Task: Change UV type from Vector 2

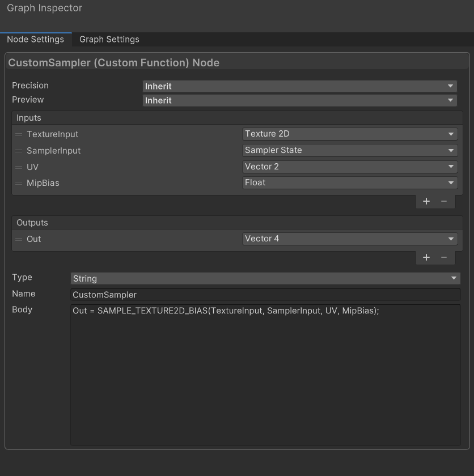Action: tap(350, 166)
